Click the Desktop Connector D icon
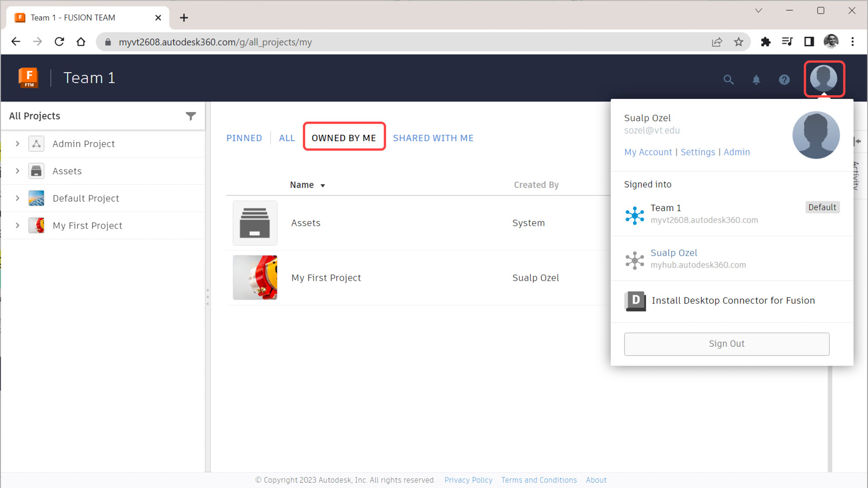This screenshot has height=488, width=868. (635, 301)
